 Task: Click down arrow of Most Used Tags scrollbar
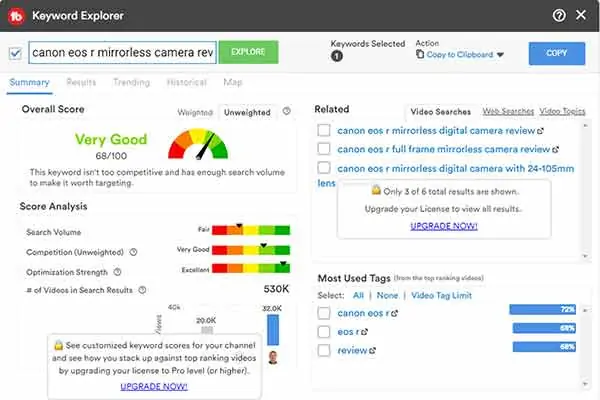click(585, 384)
